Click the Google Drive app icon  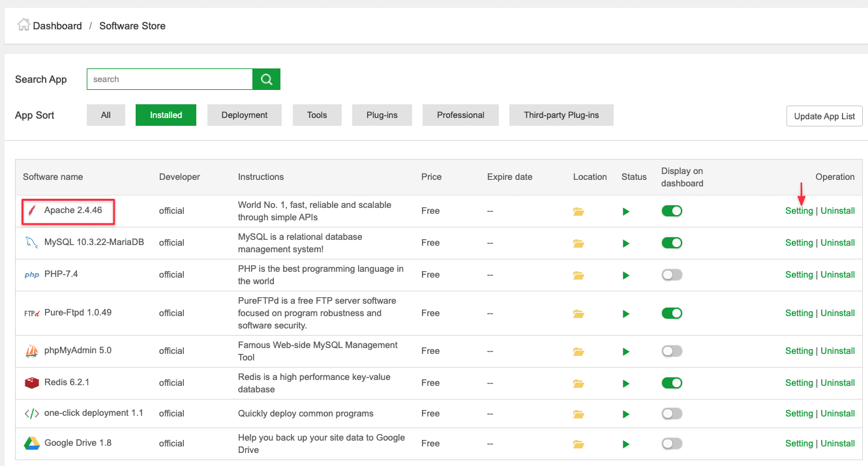pyautogui.click(x=32, y=443)
